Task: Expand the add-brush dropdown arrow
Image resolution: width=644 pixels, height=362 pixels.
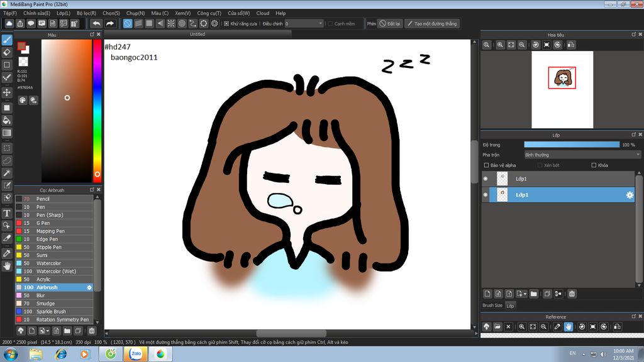Action: (44, 331)
